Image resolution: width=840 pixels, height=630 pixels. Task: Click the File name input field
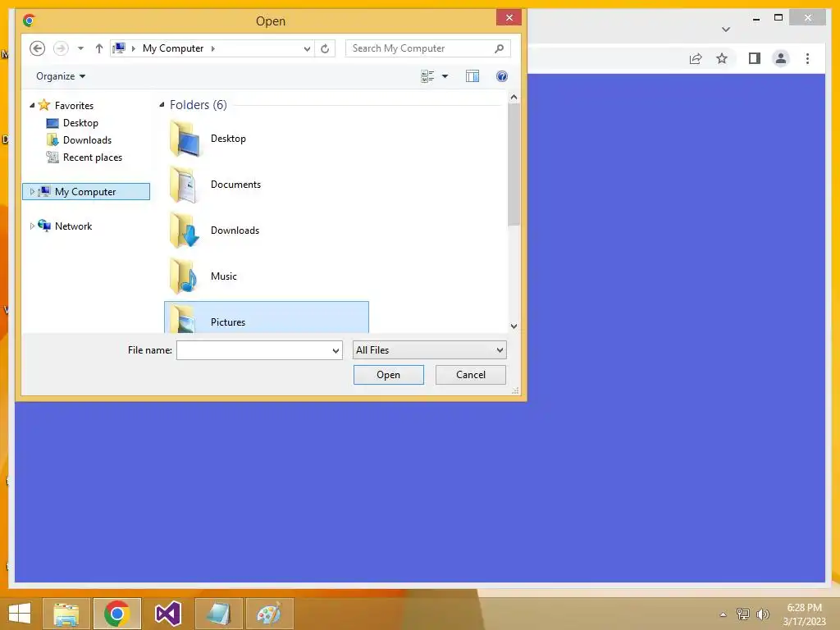(x=253, y=349)
